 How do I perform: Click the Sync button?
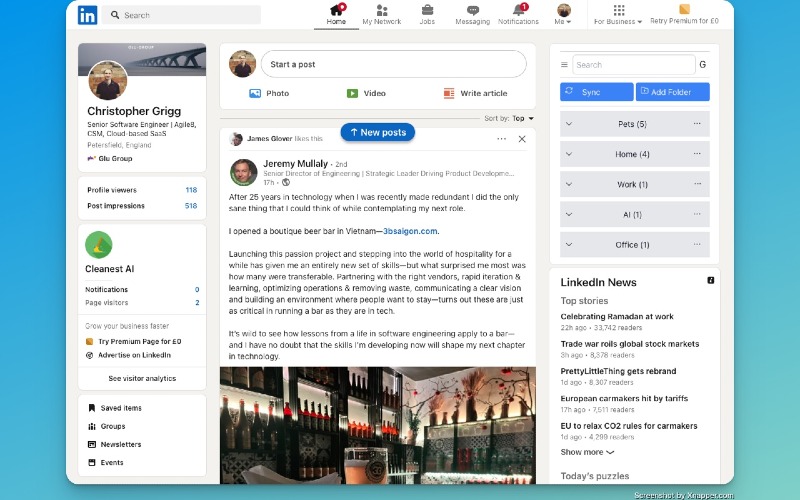click(596, 92)
